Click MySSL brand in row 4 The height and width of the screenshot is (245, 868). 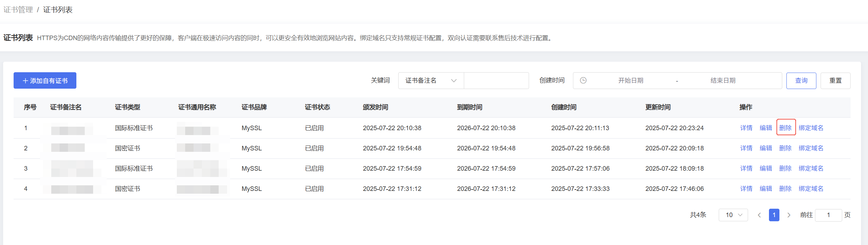[251, 189]
